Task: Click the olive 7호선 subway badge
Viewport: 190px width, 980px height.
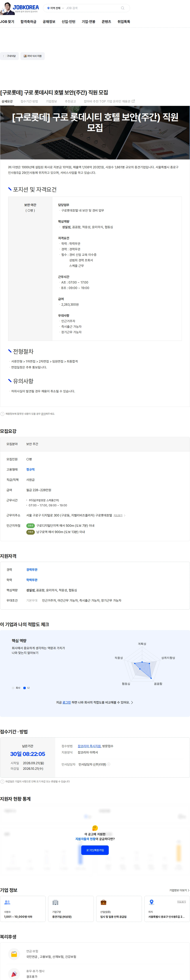Action: 30,532
